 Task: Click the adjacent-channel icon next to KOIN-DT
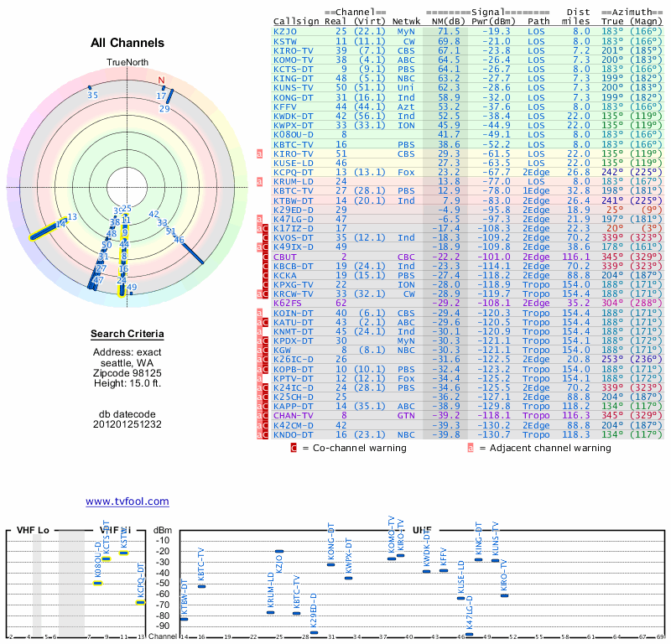(x=260, y=312)
